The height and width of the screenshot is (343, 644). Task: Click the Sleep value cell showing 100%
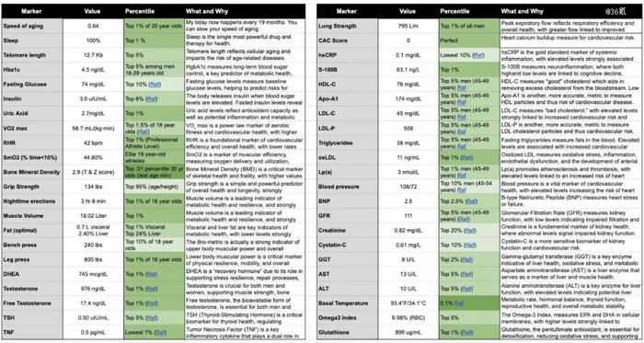point(93,40)
